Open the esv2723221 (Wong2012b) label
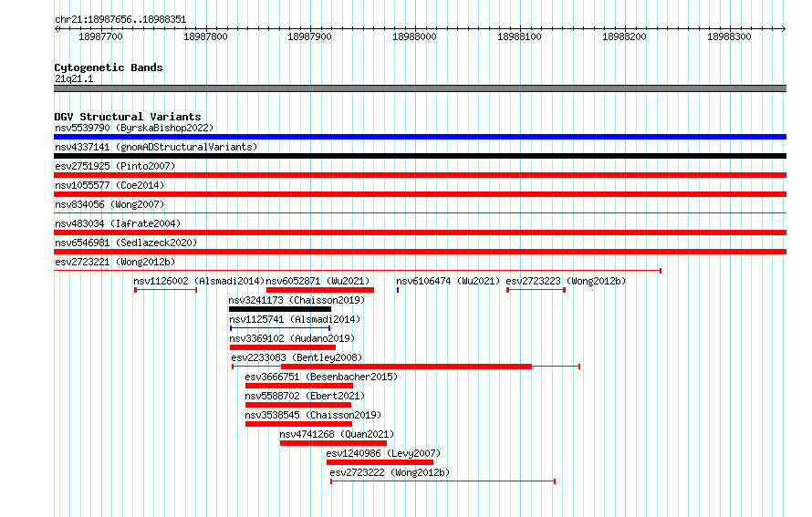Viewport: 812px width, 517px height. [115, 262]
